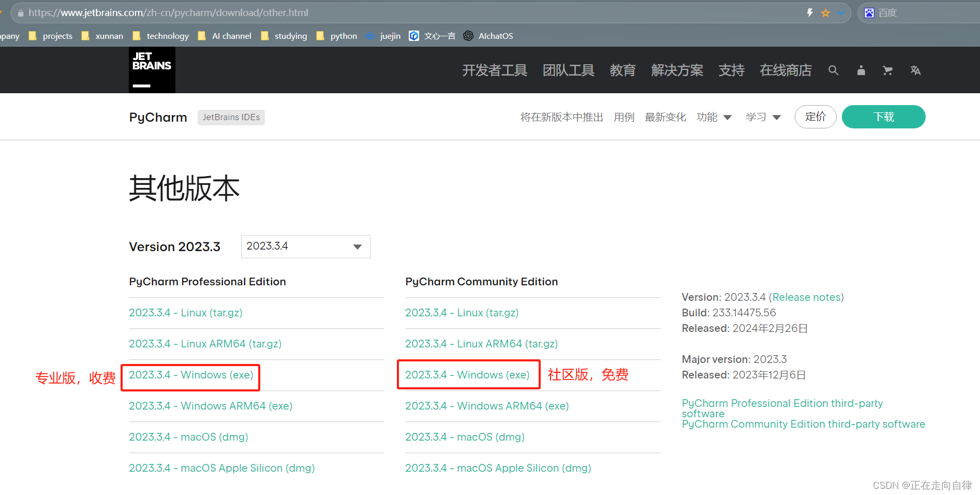This screenshot has height=495, width=980.
Task: Click the browser address bar URL
Action: pos(168,13)
